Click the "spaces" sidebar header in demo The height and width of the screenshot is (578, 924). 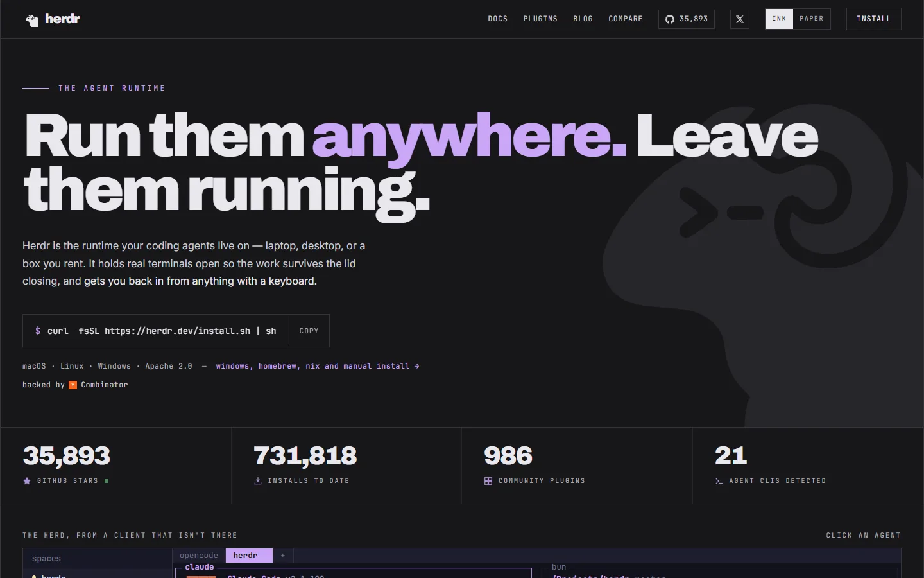pyautogui.click(x=46, y=559)
